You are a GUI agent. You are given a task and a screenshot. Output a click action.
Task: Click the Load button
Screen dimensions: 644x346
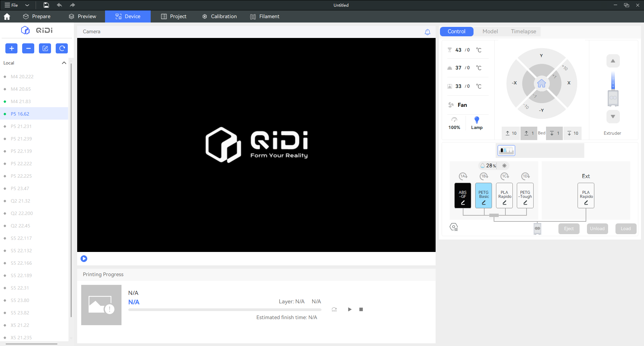point(626,229)
